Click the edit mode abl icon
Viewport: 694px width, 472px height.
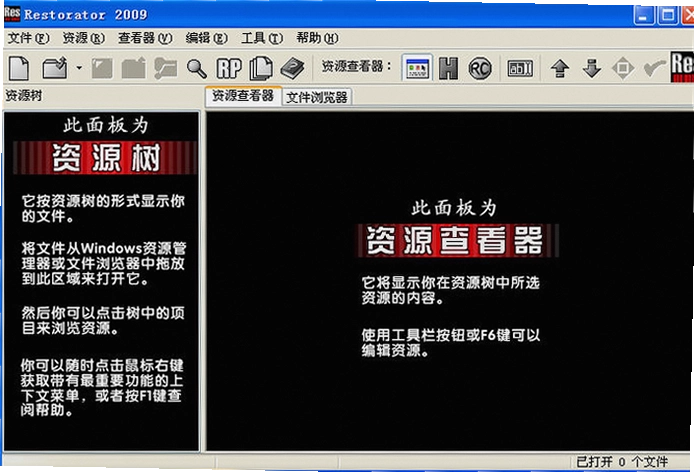click(x=520, y=69)
